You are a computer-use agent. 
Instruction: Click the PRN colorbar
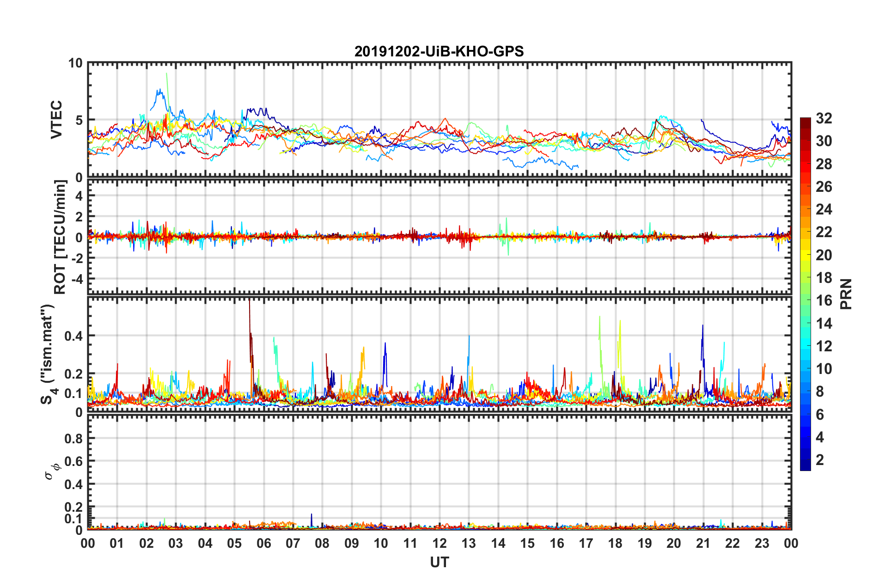[x=806, y=294]
